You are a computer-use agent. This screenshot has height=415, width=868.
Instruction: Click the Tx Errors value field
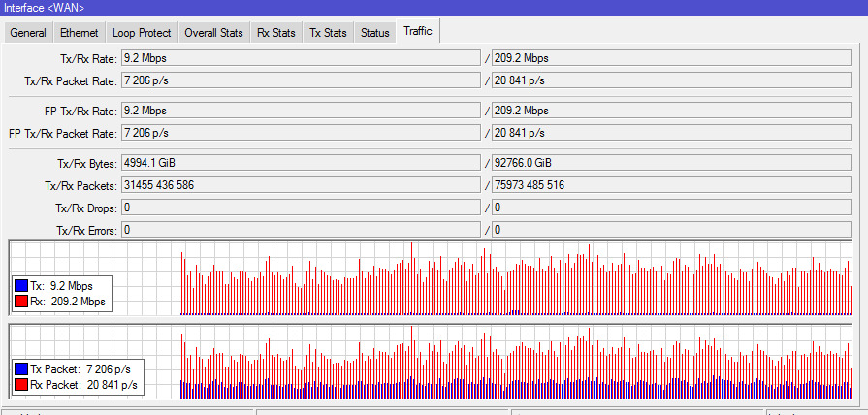point(300,230)
